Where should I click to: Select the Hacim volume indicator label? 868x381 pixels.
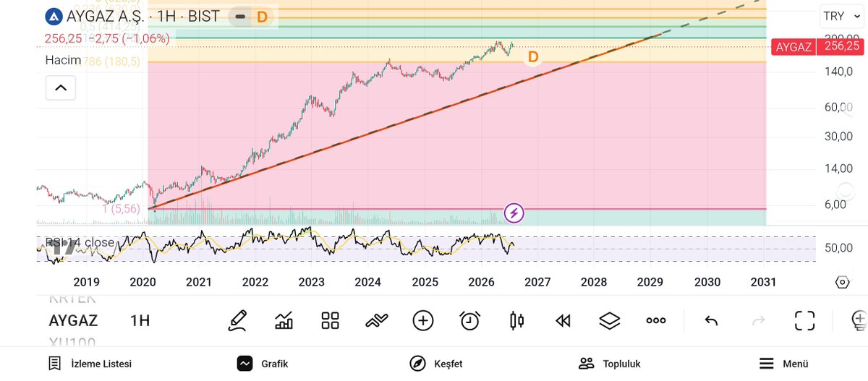pos(62,61)
